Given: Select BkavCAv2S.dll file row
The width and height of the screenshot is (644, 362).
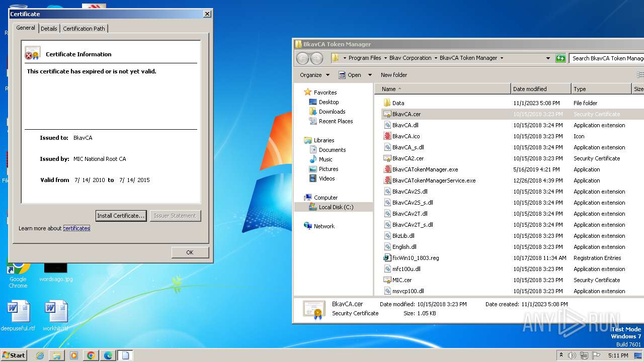Looking at the screenshot, I should [513, 192].
